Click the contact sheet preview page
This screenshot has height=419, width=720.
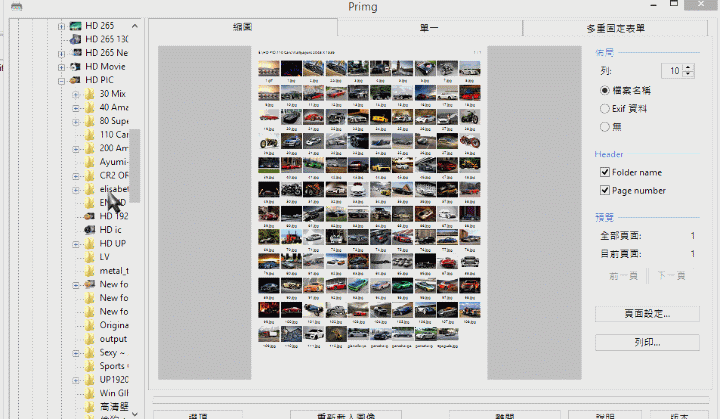click(x=369, y=212)
